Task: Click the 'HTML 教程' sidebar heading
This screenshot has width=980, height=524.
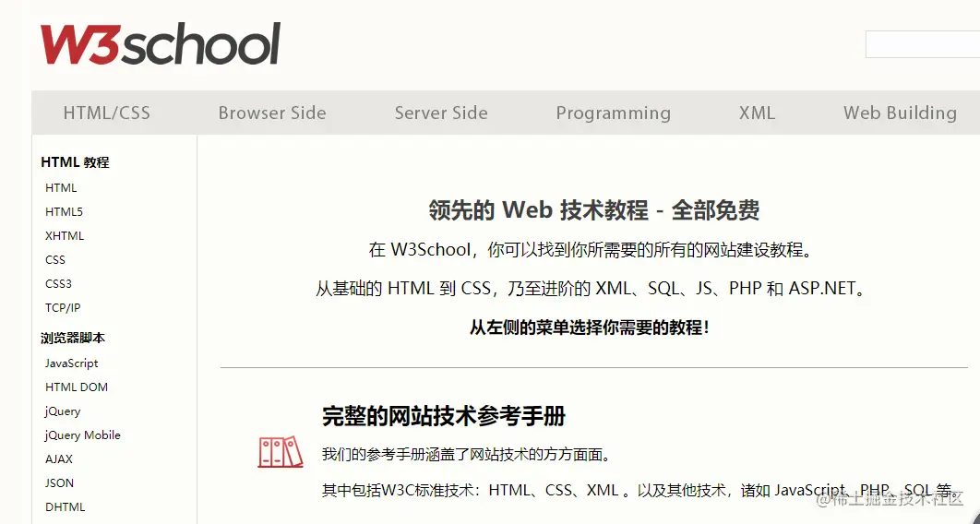Action: pyautogui.click(x=75, y=162)
